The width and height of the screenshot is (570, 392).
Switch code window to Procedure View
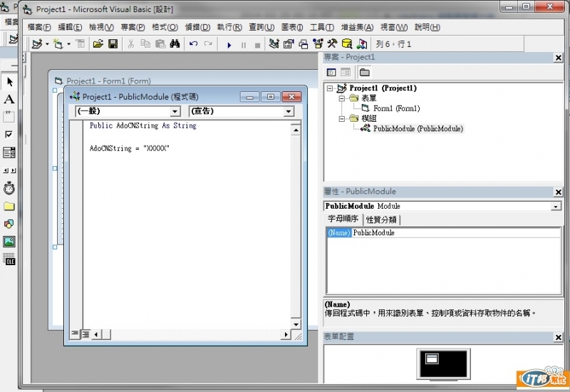pos(75,334)
